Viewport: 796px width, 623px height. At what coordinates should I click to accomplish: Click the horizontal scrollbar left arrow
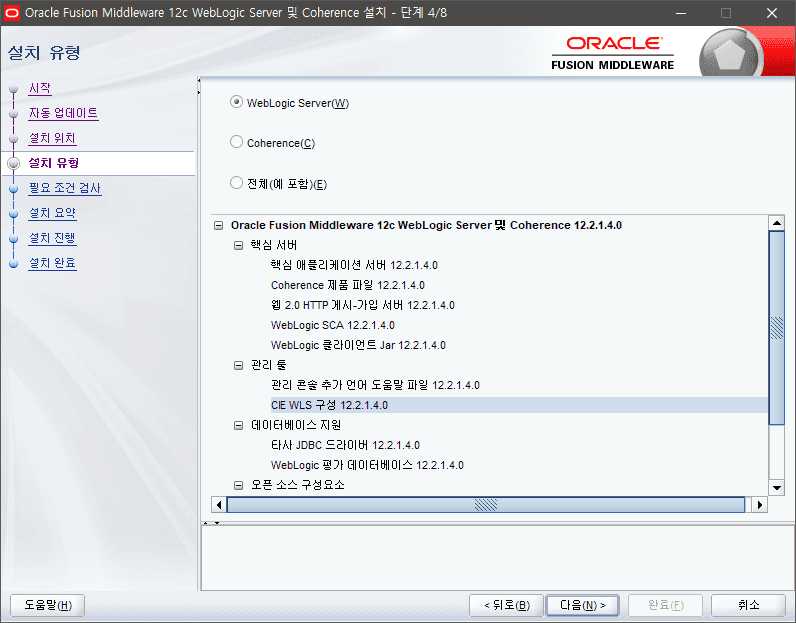219,505
